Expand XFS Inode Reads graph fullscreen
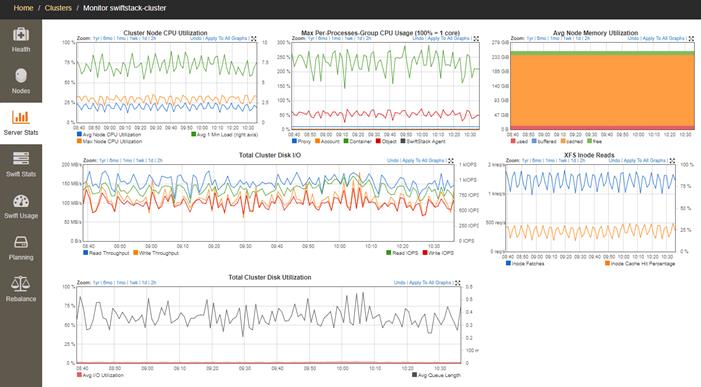The image size is (701, 387). point(672,160)
